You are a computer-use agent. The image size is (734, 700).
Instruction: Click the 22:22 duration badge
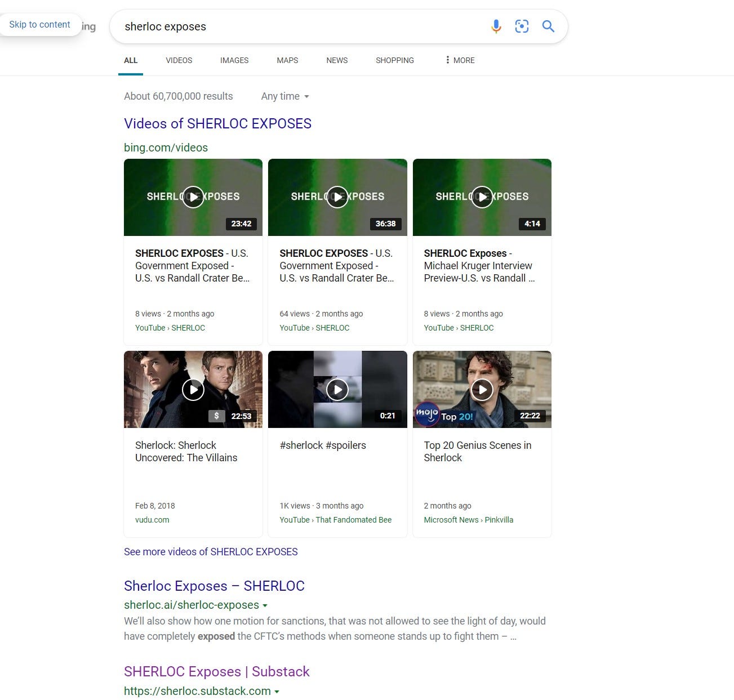pyautogui.click(x=530, y=416)
